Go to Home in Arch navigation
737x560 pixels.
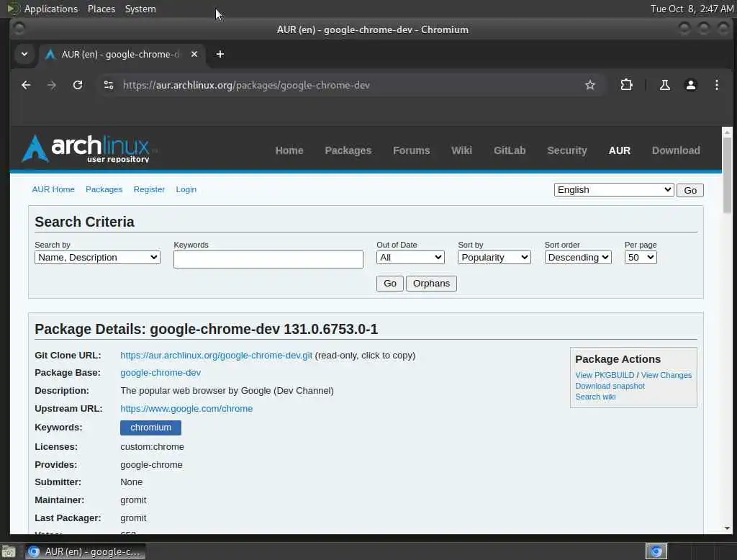(x=289, y=150)
